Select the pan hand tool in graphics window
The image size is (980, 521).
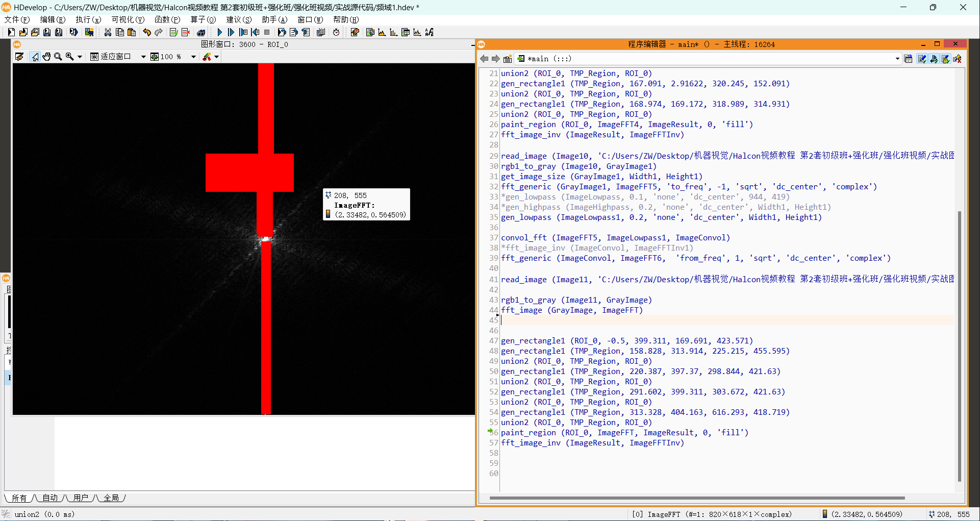click(x=46, y=57)
